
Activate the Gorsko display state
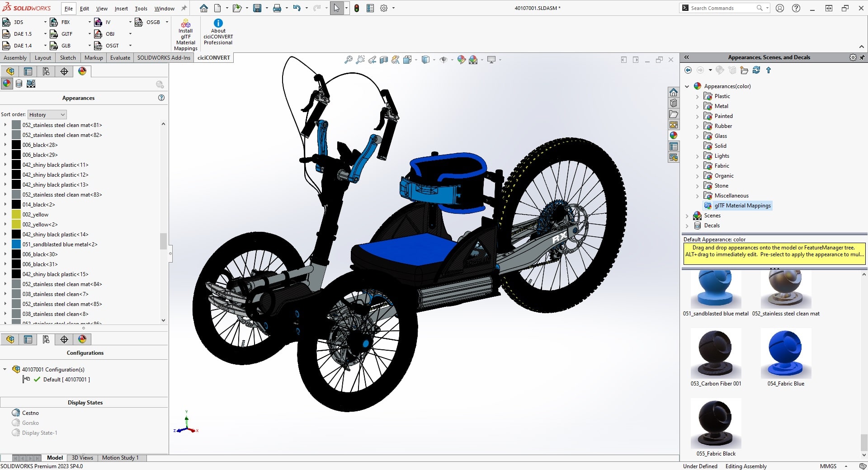[30, 423]
